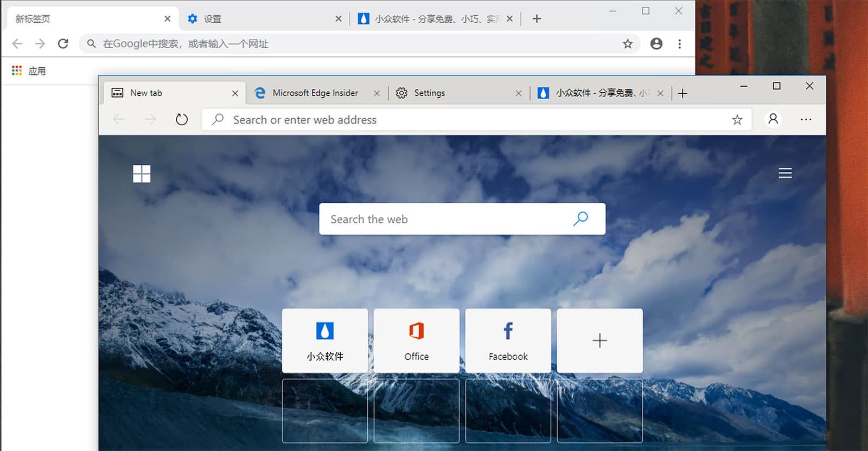Viewport: 868px width, 451px height.
Task: Open the Facebook top site tile
Action: coord(508,340)
